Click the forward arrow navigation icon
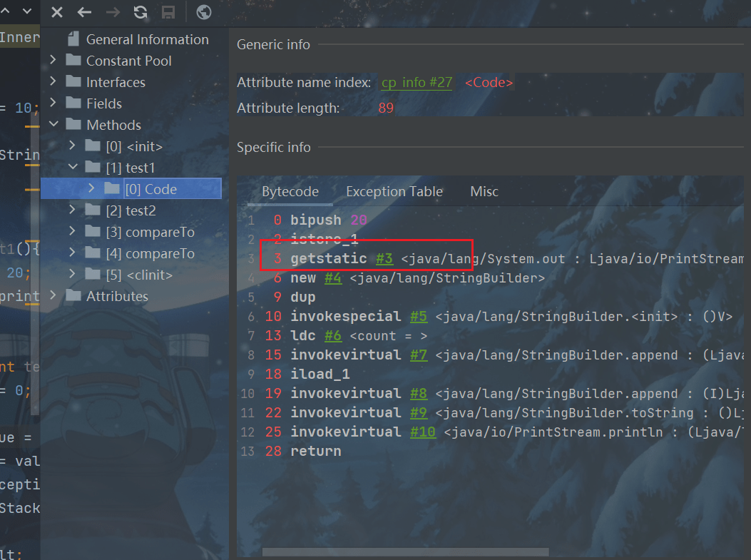 (x=112, y=12)
